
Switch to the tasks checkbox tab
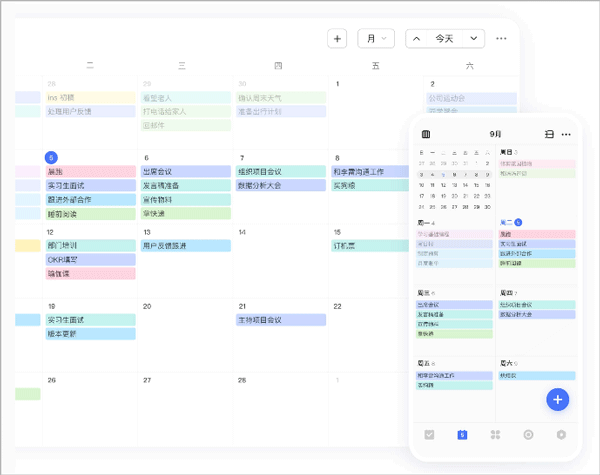coord(429,435)
